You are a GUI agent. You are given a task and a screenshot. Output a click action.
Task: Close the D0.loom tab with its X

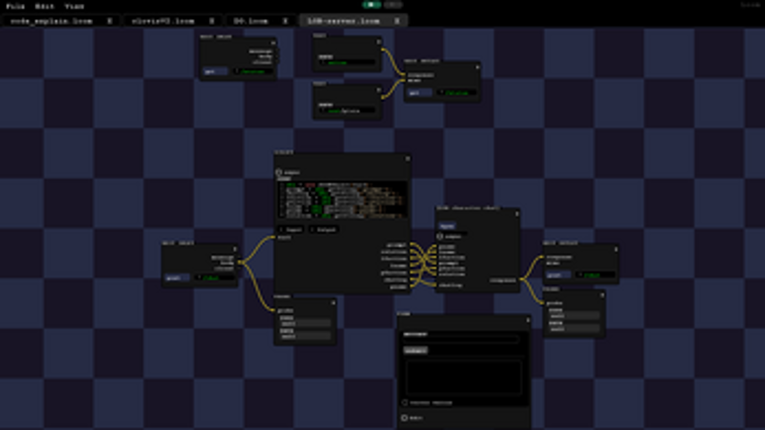285,20
